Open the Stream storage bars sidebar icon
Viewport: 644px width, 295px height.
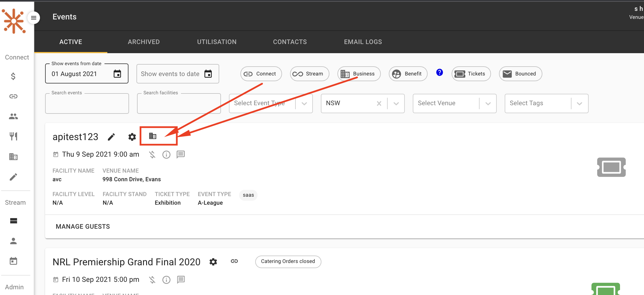[13, 221]
